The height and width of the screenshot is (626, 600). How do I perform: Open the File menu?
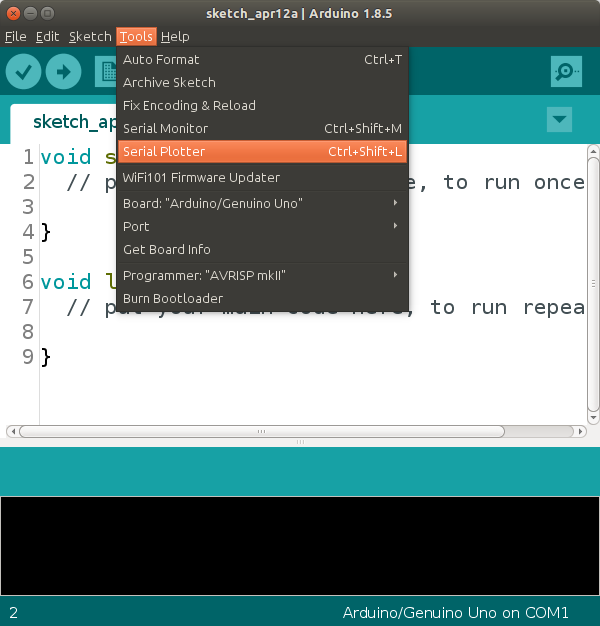16,37
